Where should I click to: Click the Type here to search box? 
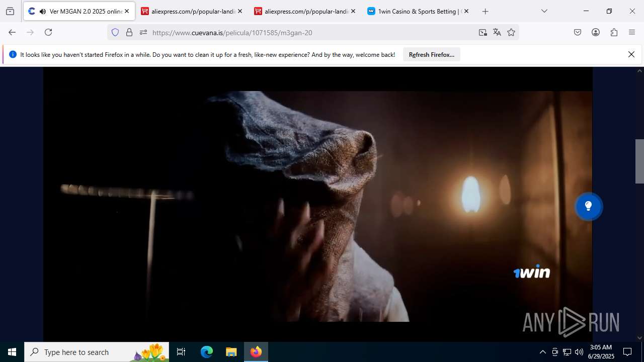pos(97,352)
